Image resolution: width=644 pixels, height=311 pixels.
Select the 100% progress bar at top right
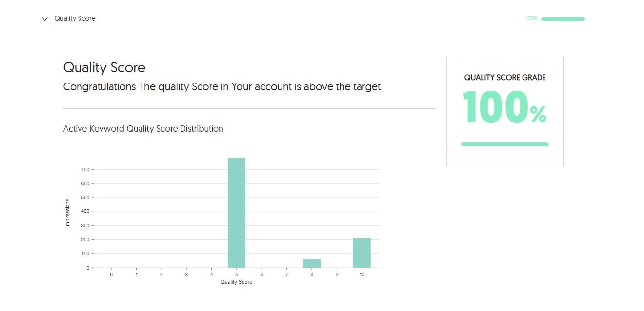(x=563, y=19)
